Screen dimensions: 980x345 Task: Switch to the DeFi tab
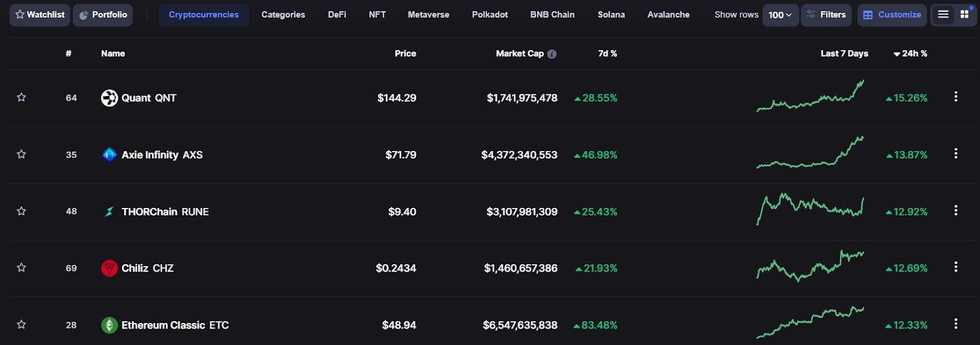click(x=337, y=15)
